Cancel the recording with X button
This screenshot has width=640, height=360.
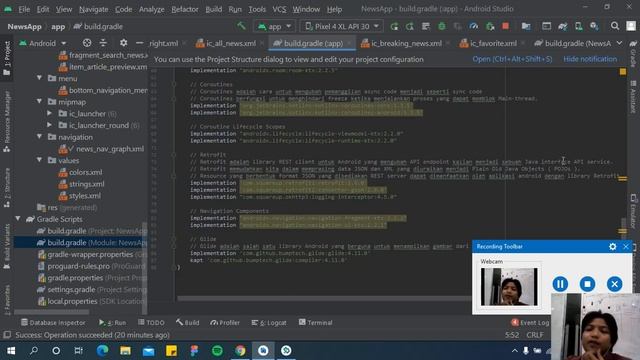[614, 284]
